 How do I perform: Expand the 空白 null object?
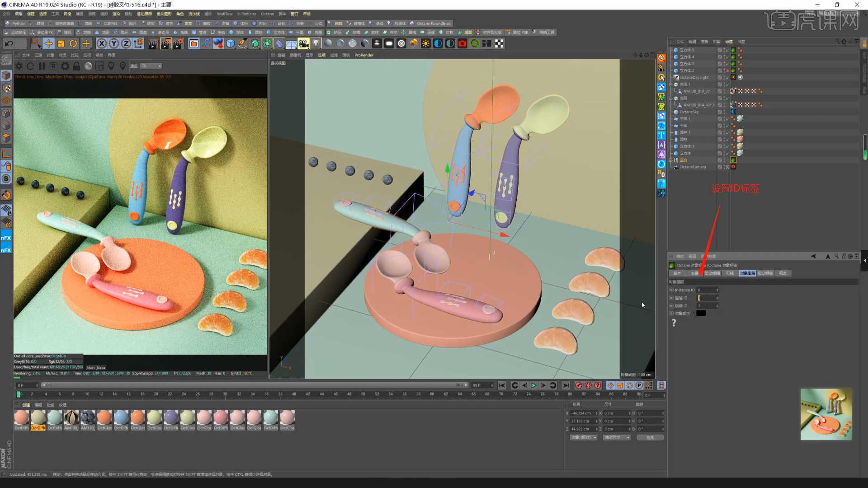670,160
